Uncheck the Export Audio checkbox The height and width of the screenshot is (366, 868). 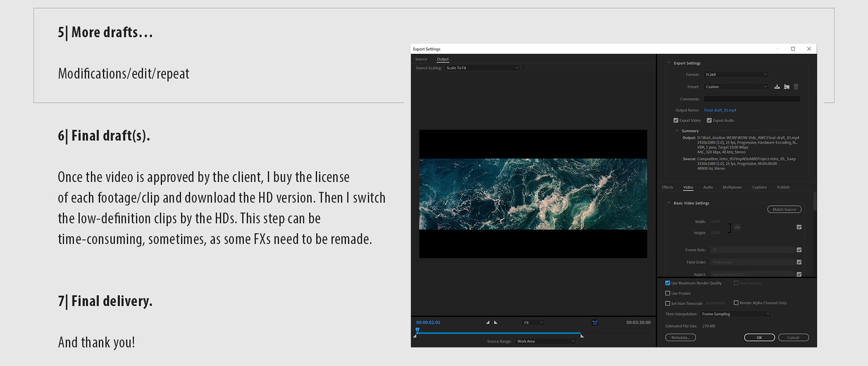click(x=709, y=120)
